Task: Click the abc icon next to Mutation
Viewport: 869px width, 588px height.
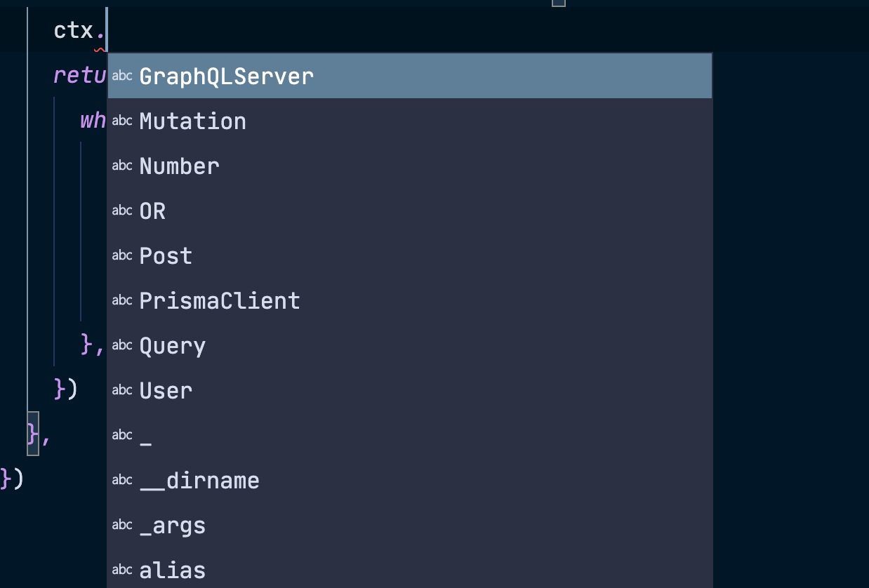Action: pyautogui.click(x=122, y=120)
